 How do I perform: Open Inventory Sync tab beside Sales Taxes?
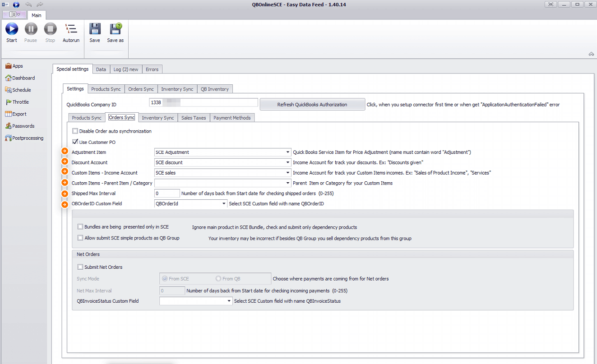(x=158, y=118)
